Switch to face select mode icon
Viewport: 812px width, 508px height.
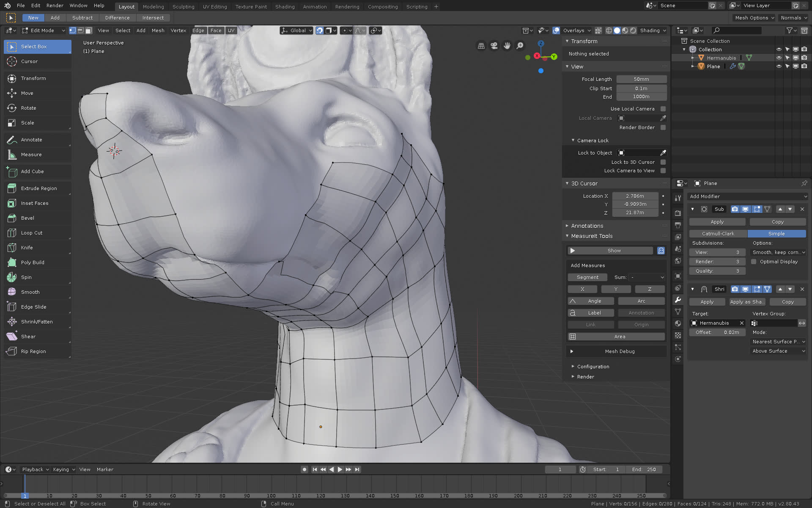tap(88, 30)
